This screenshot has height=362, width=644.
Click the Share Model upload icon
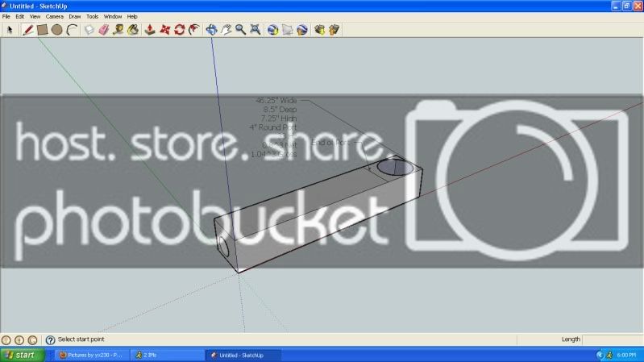pyautogui.click(x=334, y=30)
